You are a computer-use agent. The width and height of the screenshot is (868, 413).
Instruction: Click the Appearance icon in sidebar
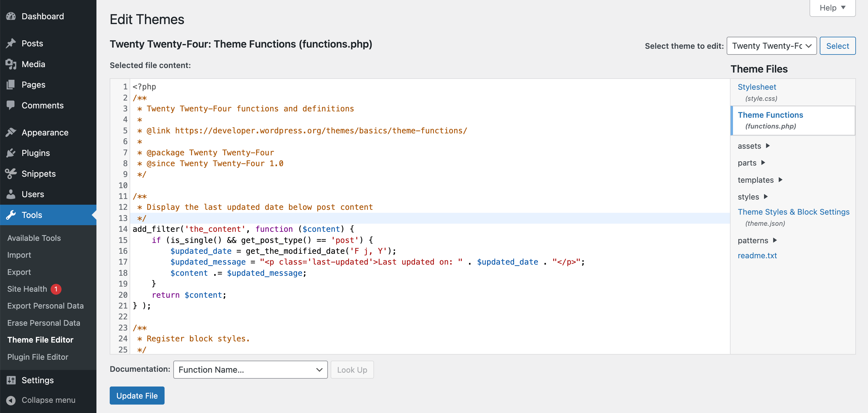11,132
